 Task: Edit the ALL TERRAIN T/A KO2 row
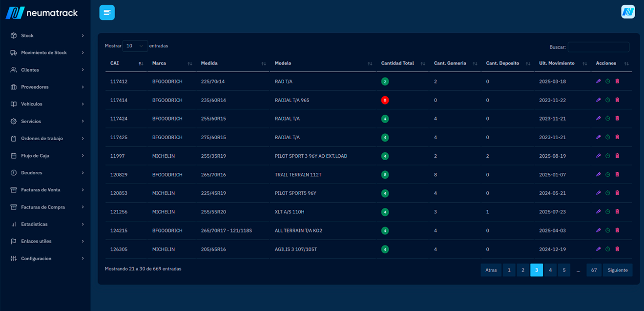coord(599,230)
